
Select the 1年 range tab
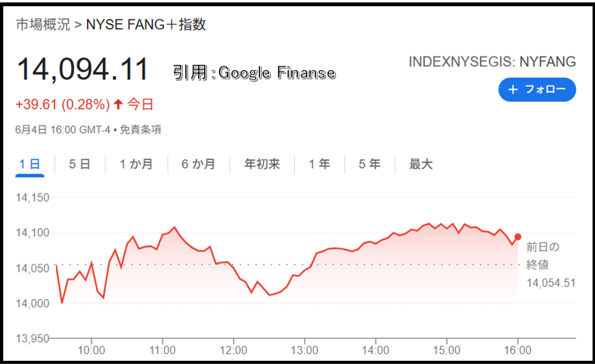click(x=319, y=164)
